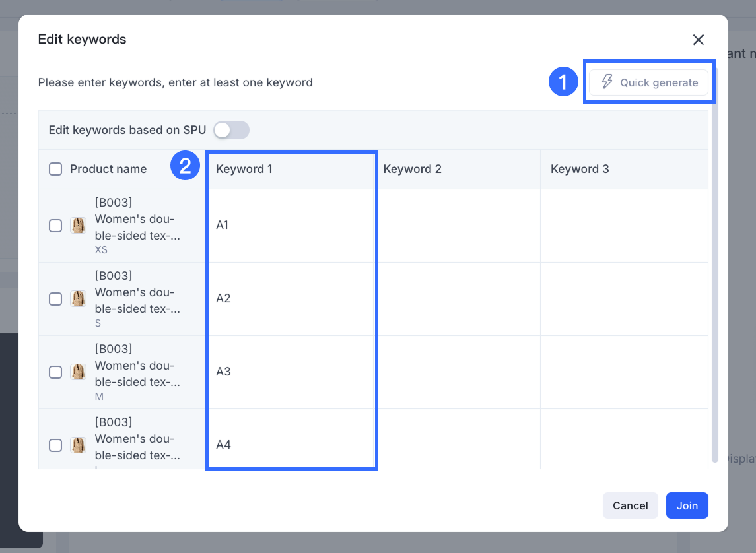Toggle Edit keywords based on SPU switch
This screenshot has height=553, width=756.
pos(231,130)
